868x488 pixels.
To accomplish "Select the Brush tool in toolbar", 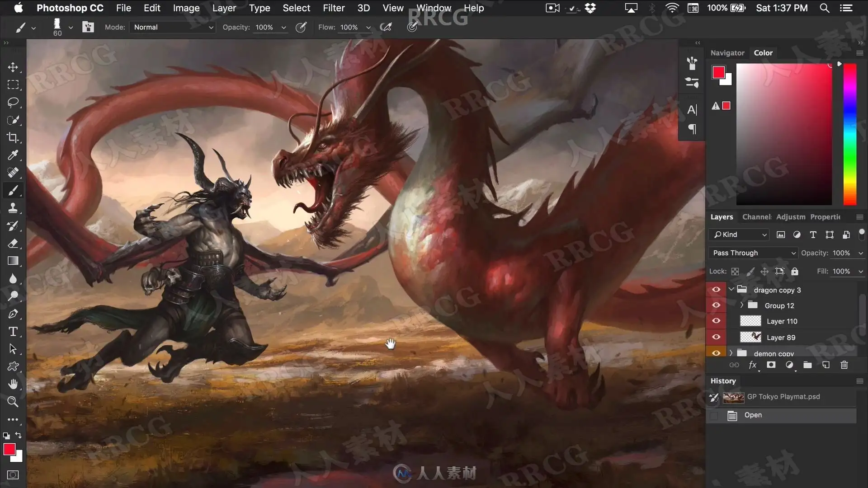I will [x=13, y=191].
